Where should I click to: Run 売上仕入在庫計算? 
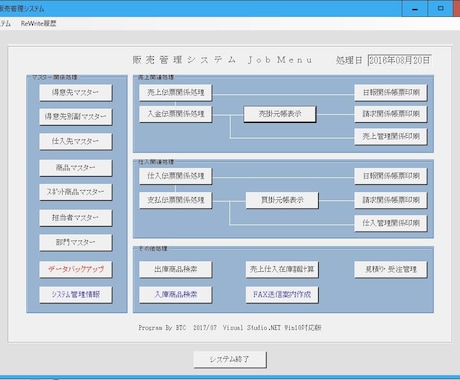pyautogui.click(x=282, y=269)
